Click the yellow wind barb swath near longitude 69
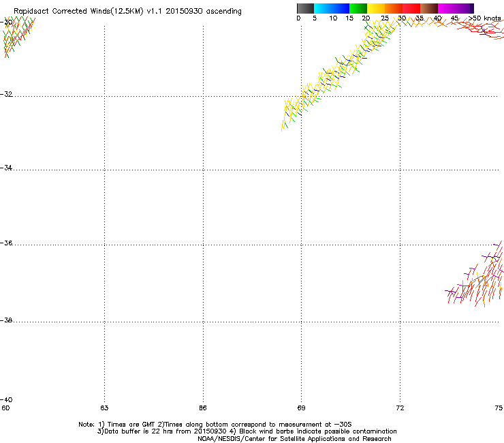 click(338, 74)
